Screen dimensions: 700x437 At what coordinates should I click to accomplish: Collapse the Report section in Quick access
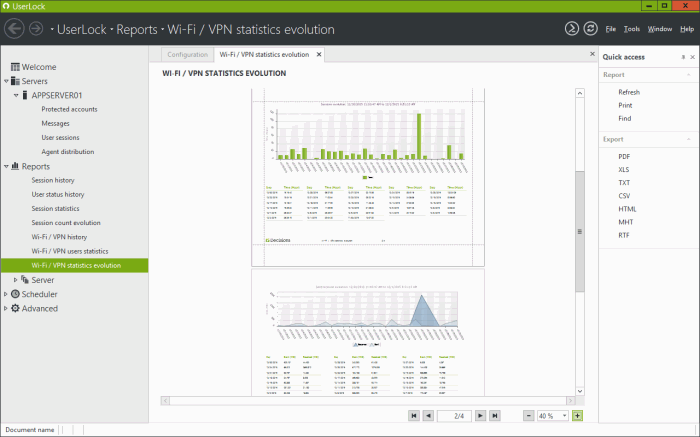point(688,75)
